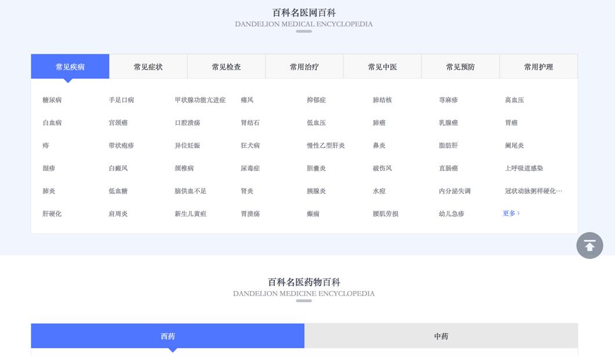Select the 西药 tab
Screen dimensions: 615x364
[167, 336]
